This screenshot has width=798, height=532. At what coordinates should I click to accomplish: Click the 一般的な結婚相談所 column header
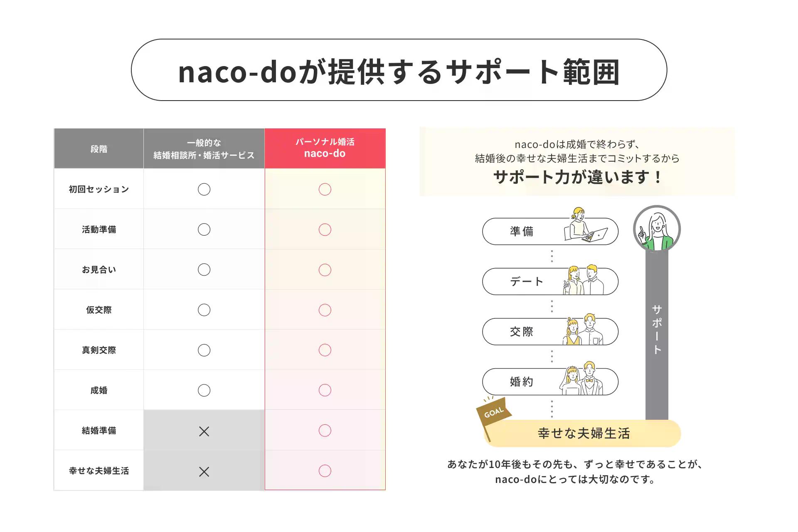(x=204, y=149)
